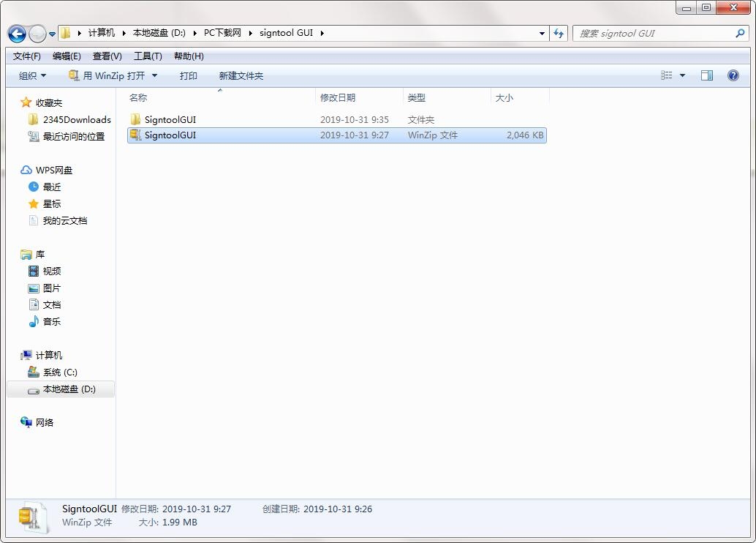
Task: Click 2,046 KB size cell
Action: tap(524, 135)
